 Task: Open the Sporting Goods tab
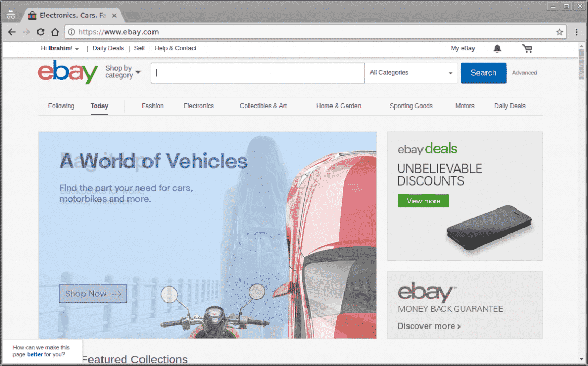[412, 106]
